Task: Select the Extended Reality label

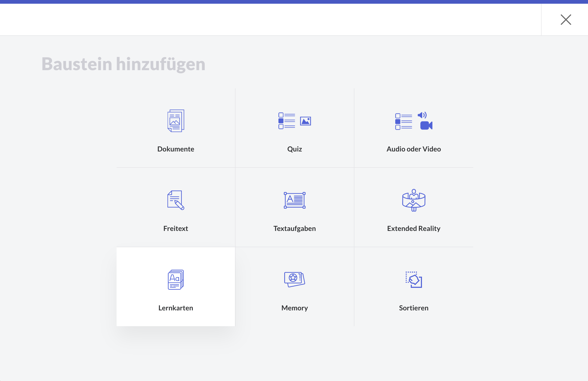Action: [414, 228]
